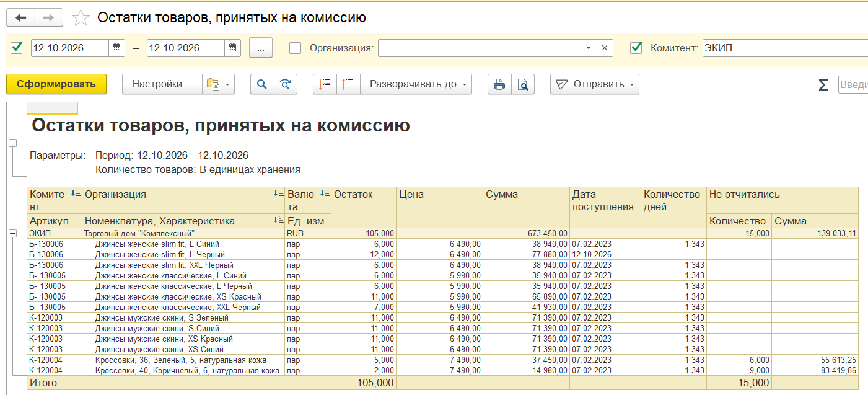This screenshot has width=868, height=395.
Task: Click find next search icon
Action: 286,84
